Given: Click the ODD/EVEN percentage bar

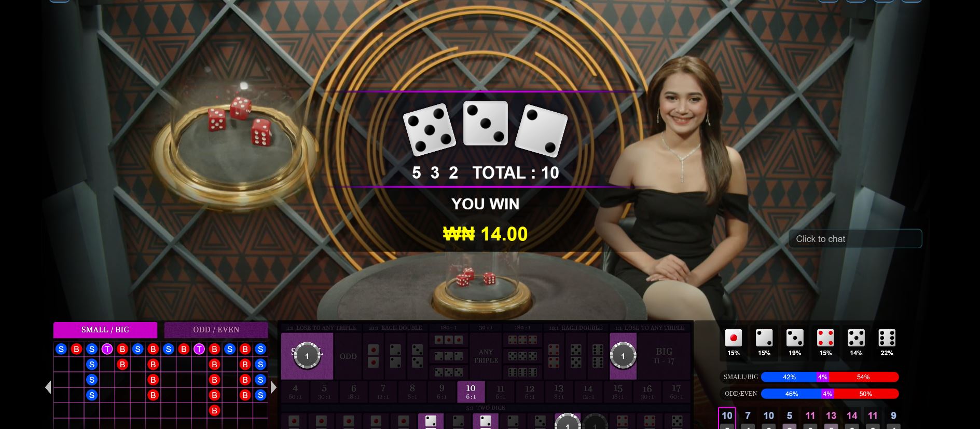Looking at the screenshot, I should [x=830, y=394].
